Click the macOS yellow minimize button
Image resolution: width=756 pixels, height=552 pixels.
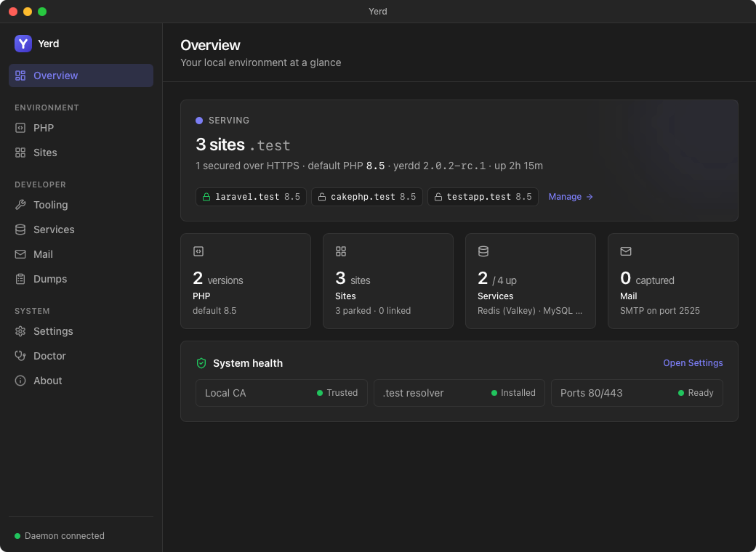[28, 12]
